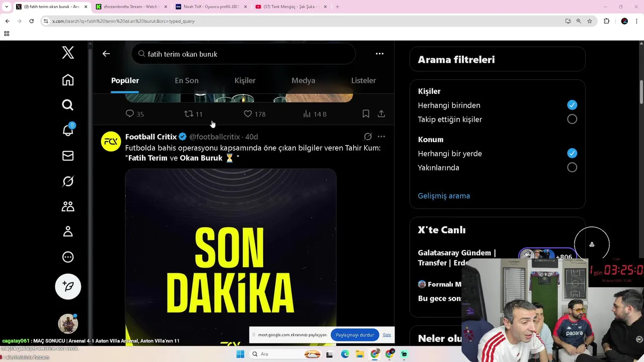Open three-dot menu on Football Critix post
Image resolution: width=644 pixels, height=362 pixels.
[x=381, y=137]
